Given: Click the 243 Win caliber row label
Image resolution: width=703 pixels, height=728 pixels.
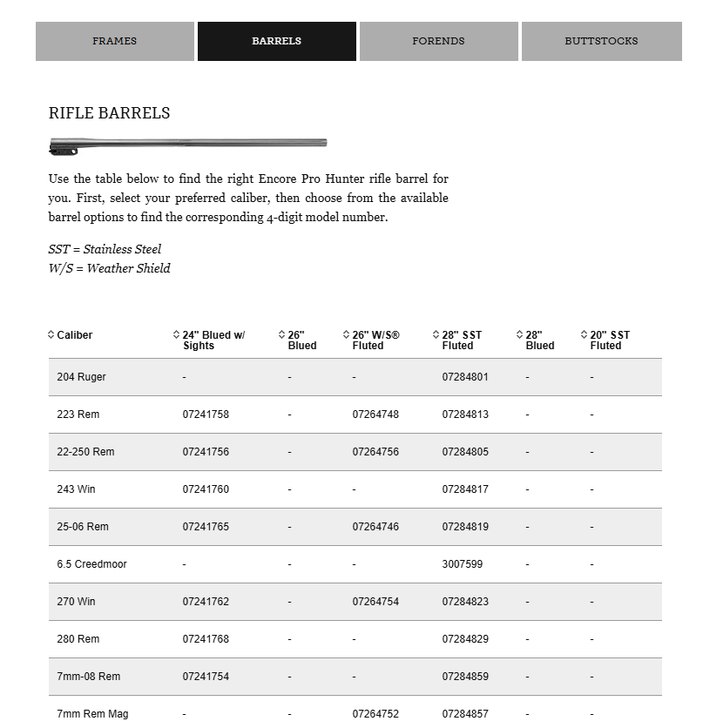Looking at the screenshot, I should (x=77, y=489).
